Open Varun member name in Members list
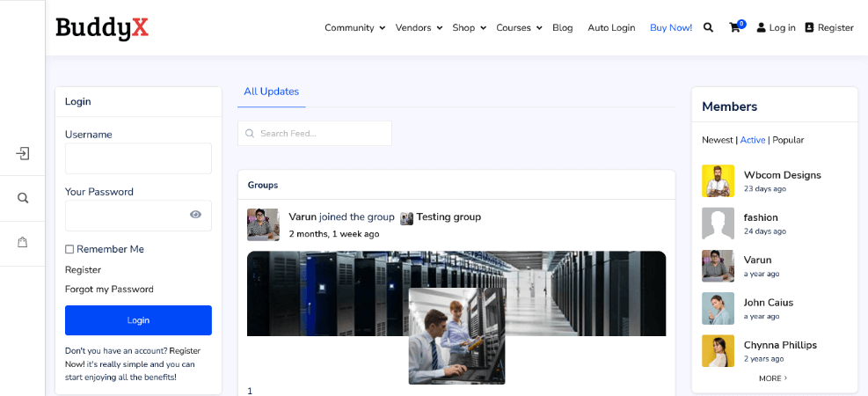The image size is (868, 396). 757,260
